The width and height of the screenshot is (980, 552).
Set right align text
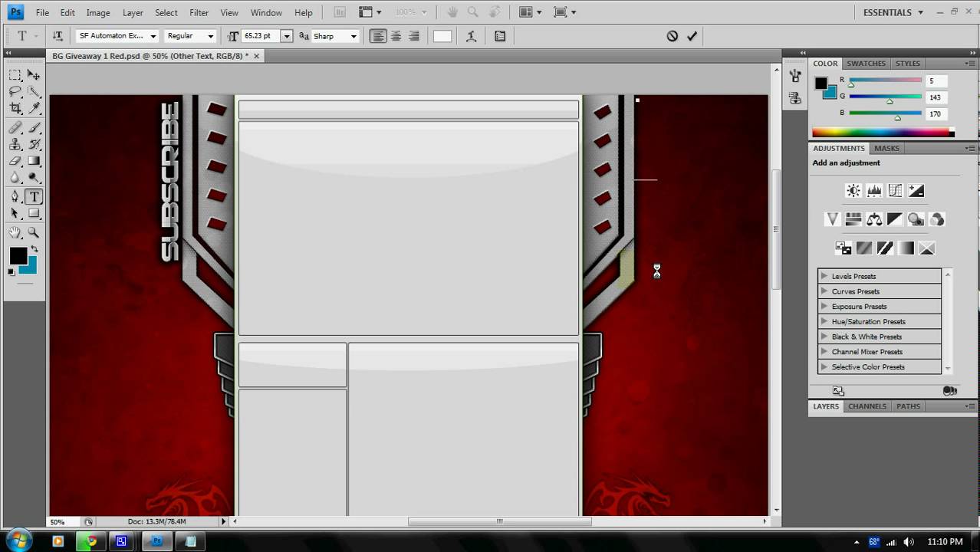[x=414, y=36]
